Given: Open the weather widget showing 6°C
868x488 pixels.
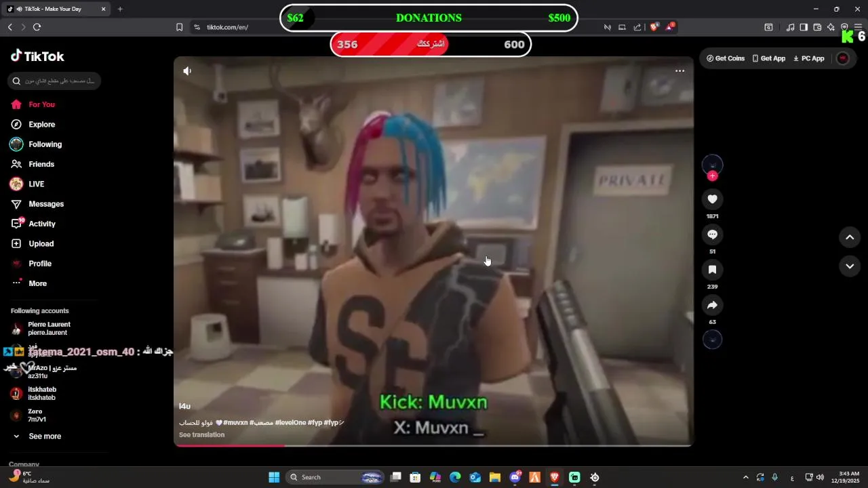Looking at the screenshot, I should pyautogui.click(x=28, y=477).
